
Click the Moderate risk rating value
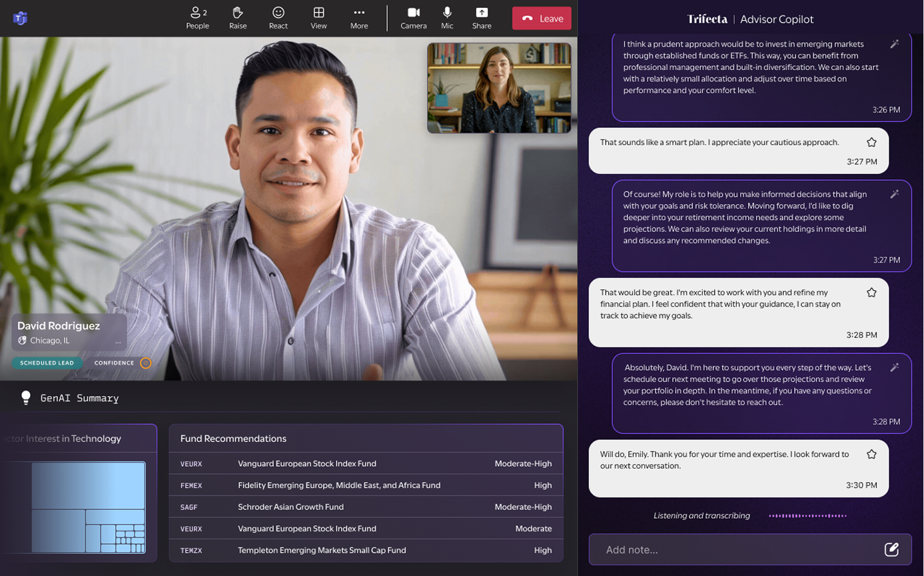pyautogui.click(x=533, y=528)
